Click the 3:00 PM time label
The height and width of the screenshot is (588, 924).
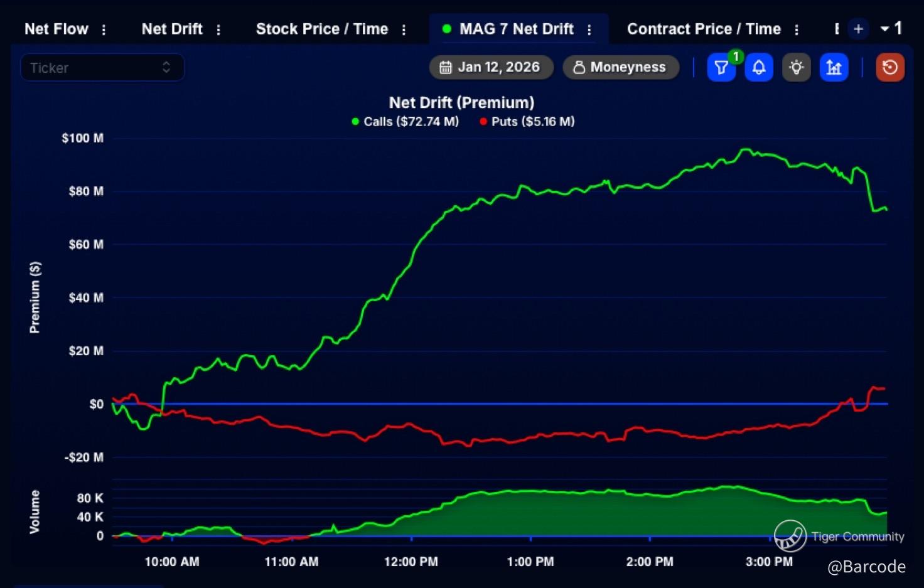tap(769, 562)
